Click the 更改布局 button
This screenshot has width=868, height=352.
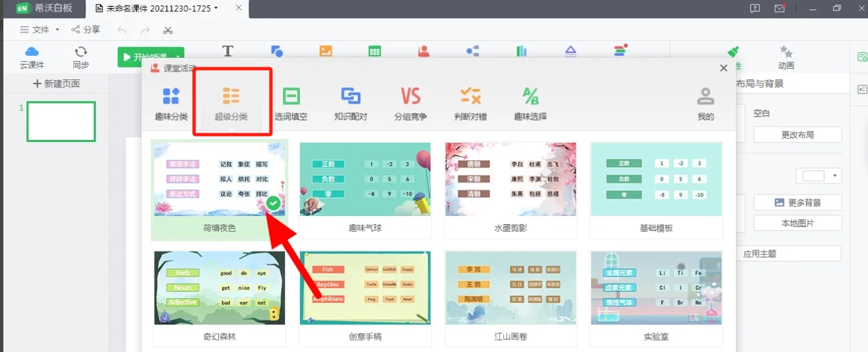pyautogui.click(x=797, y=135)
